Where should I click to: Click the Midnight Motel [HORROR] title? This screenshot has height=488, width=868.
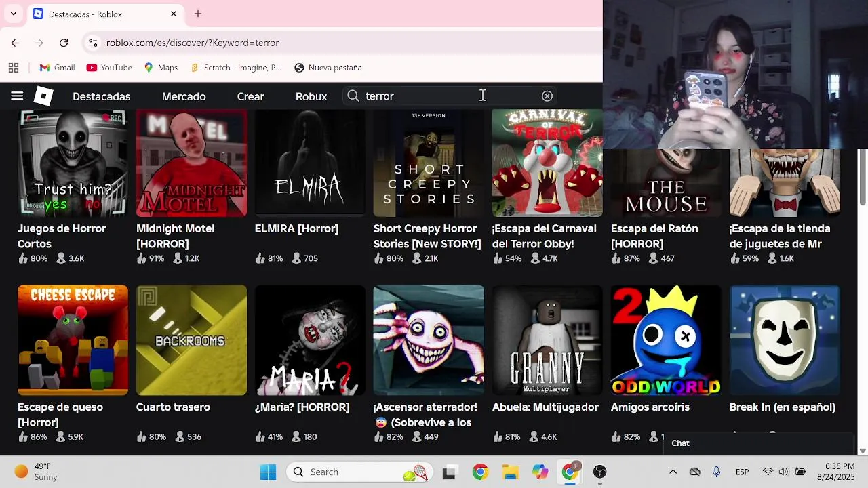pyautogui.click(x=175, y=236)
